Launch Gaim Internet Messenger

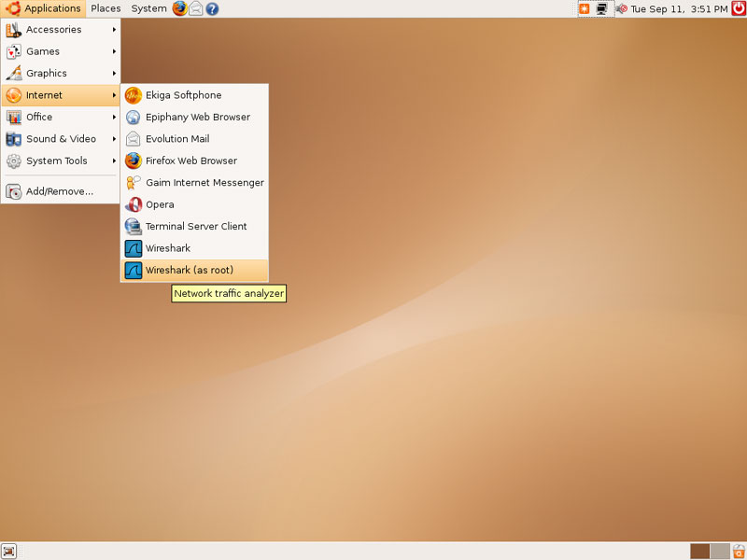coord(194,183)
